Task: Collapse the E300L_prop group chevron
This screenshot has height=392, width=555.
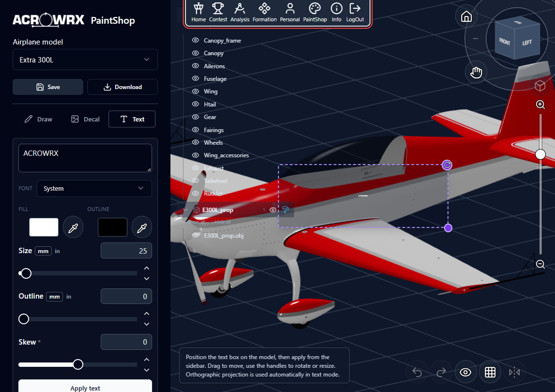Action: coord(185,210)
